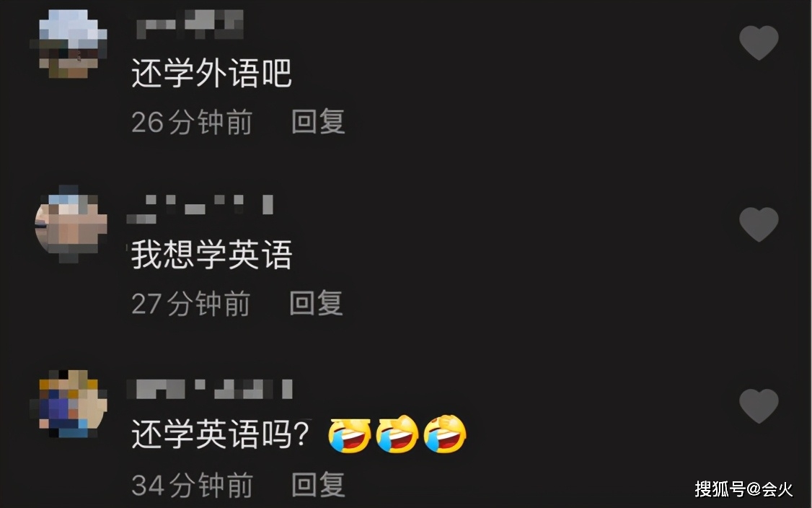Like the comment "还学外语吧" with the heart
This screenshot has width=812, height=508.
coord(759,43)
